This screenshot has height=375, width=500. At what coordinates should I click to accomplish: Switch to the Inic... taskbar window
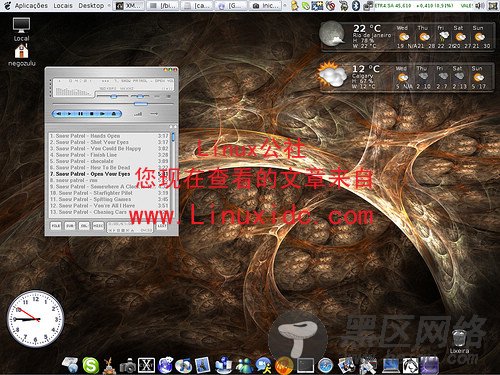tap(266, 6)
